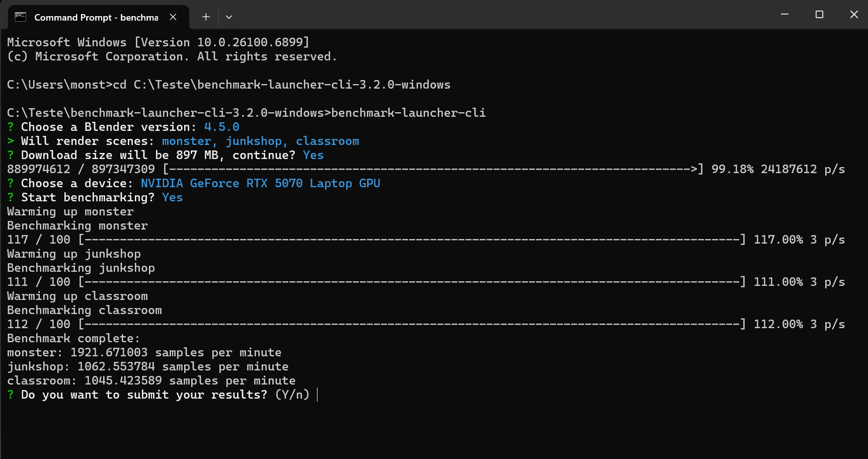868x459 pixels.
Task: Click the Command Prompt terminal icon in tab
Action: (20, 17)
